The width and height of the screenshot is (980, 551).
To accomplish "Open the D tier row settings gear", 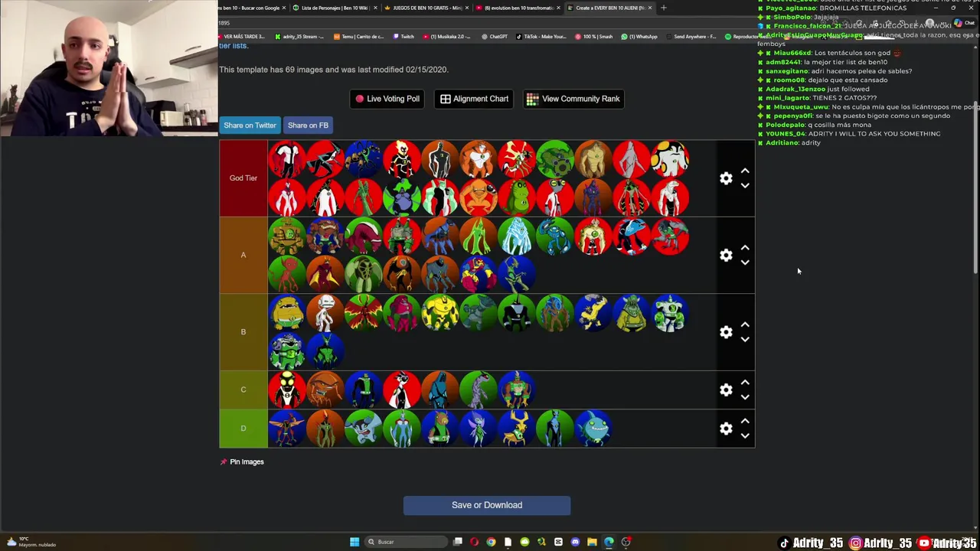I will click(726, 429).
